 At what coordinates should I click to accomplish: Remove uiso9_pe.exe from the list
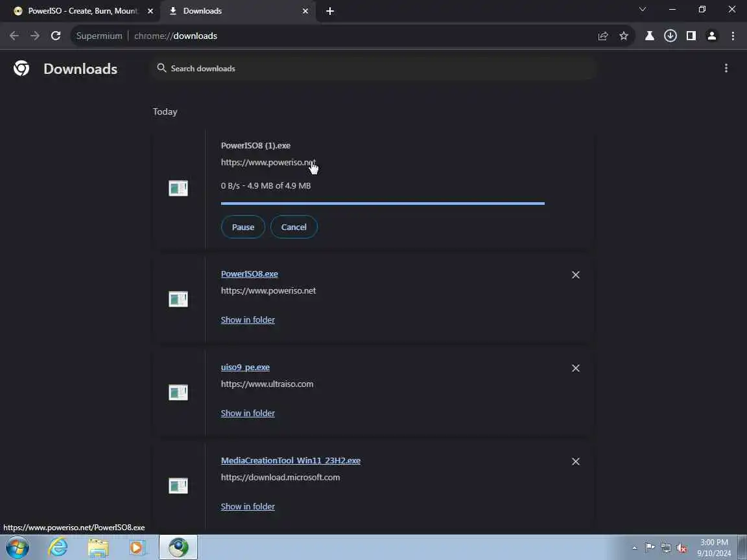pos(576,368)
